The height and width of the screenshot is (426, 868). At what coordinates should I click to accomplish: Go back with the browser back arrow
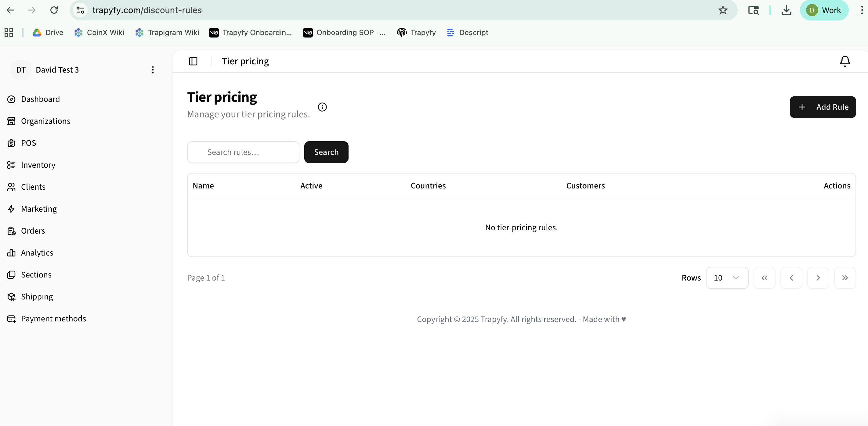(x=10, y=10)
